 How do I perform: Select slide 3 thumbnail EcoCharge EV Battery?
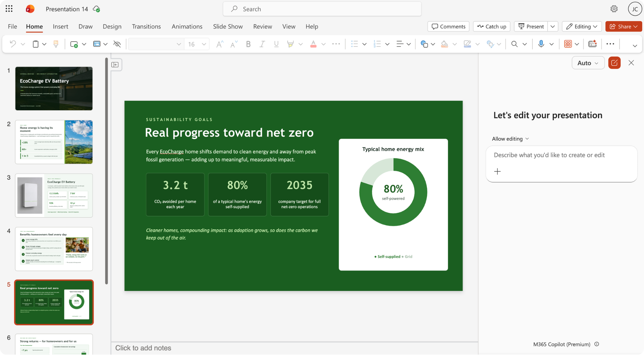tap(54, 195)
